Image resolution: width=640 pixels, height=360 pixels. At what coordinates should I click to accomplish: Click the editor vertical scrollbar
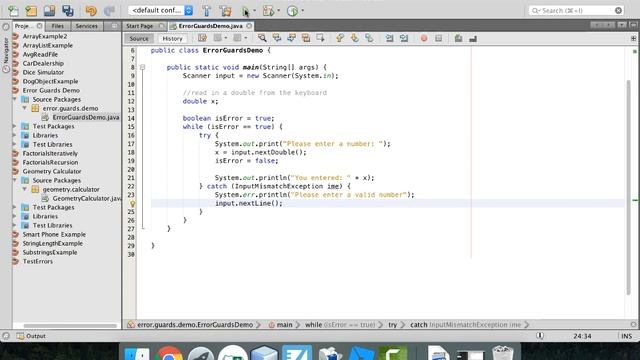628,187
